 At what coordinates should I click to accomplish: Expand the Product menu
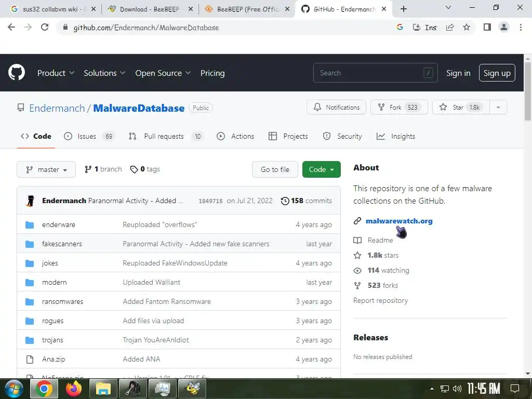pyautogui.click(x=56, y=73)
